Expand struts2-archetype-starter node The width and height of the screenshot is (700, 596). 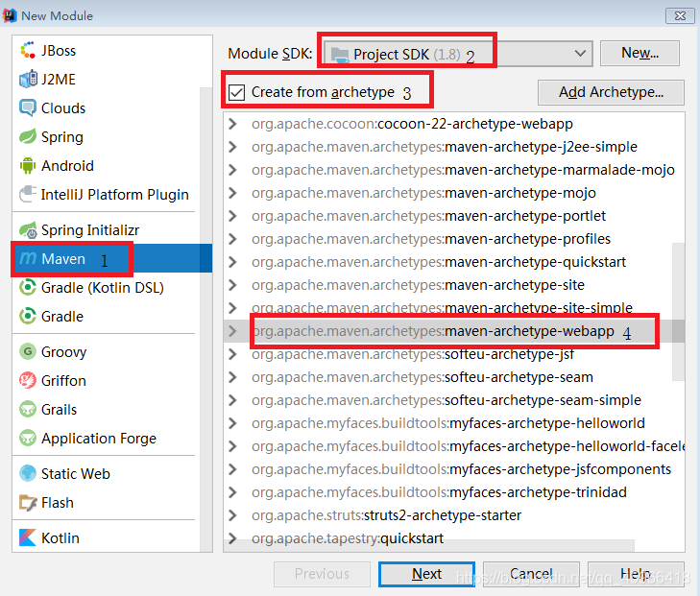point(232,515)
